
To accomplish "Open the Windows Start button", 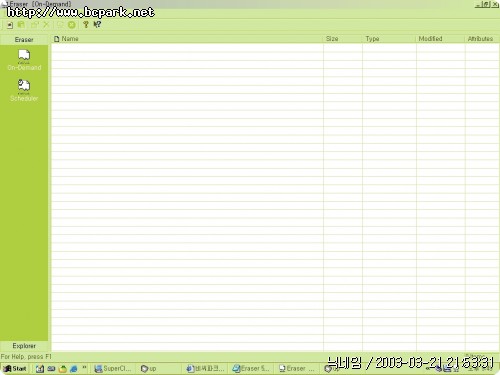I will 15,368.
